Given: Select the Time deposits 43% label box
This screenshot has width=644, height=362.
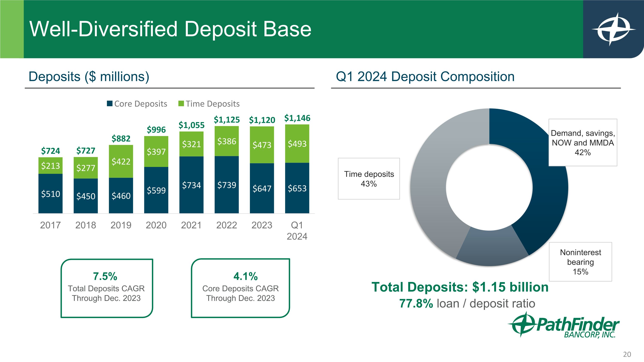Looking at the screenshot, I should (x=369, y=179).
